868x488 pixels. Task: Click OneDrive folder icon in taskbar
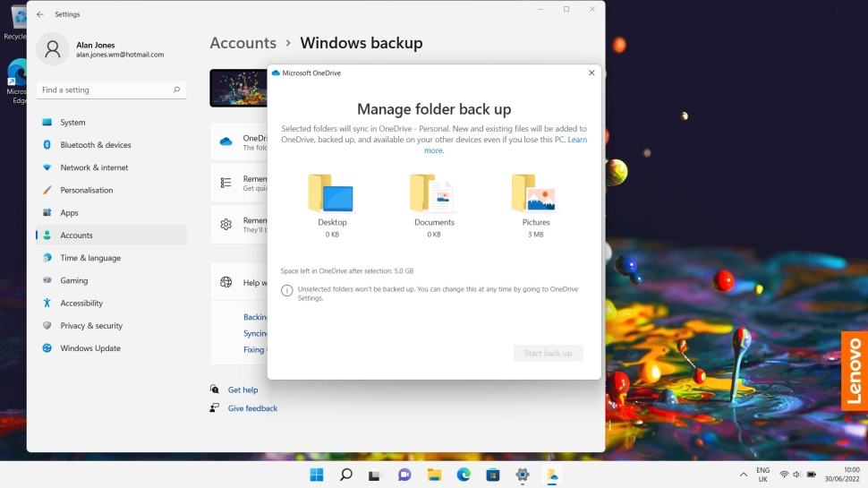point(552,475)
